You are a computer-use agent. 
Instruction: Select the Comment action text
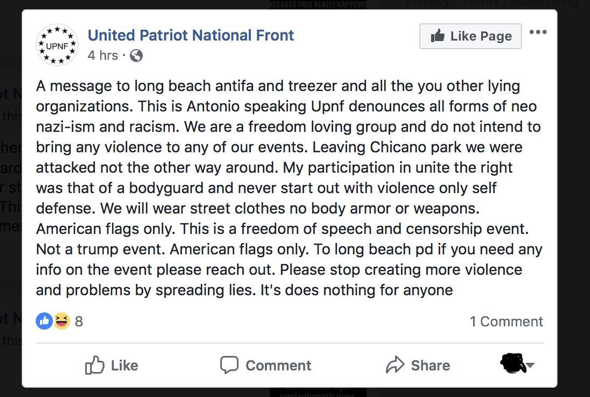point(278,365)
